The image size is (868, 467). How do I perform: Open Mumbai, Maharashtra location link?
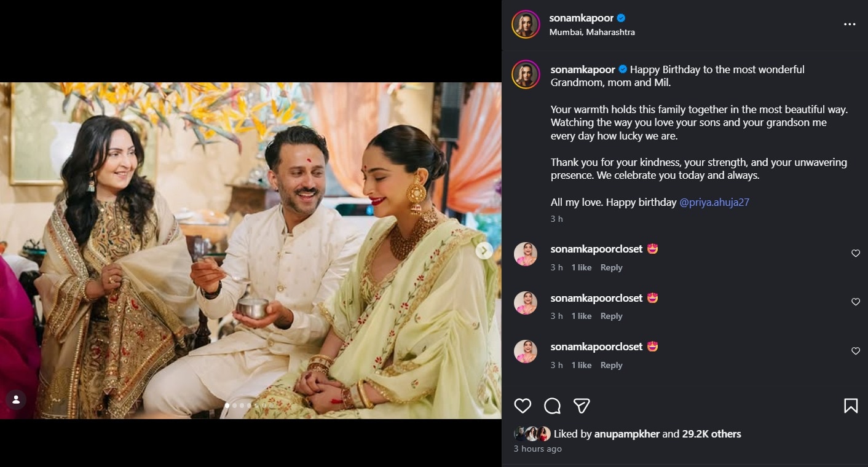592,32
